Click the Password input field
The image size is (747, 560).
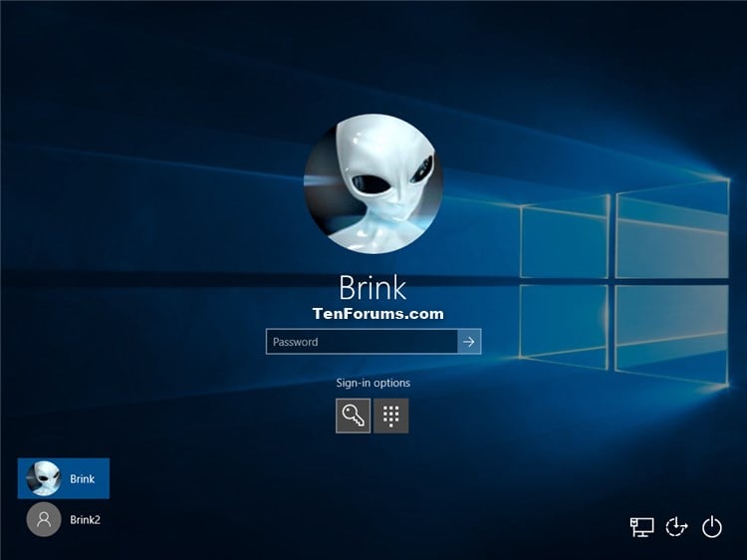pyautogui.click(x=363, y=341)
